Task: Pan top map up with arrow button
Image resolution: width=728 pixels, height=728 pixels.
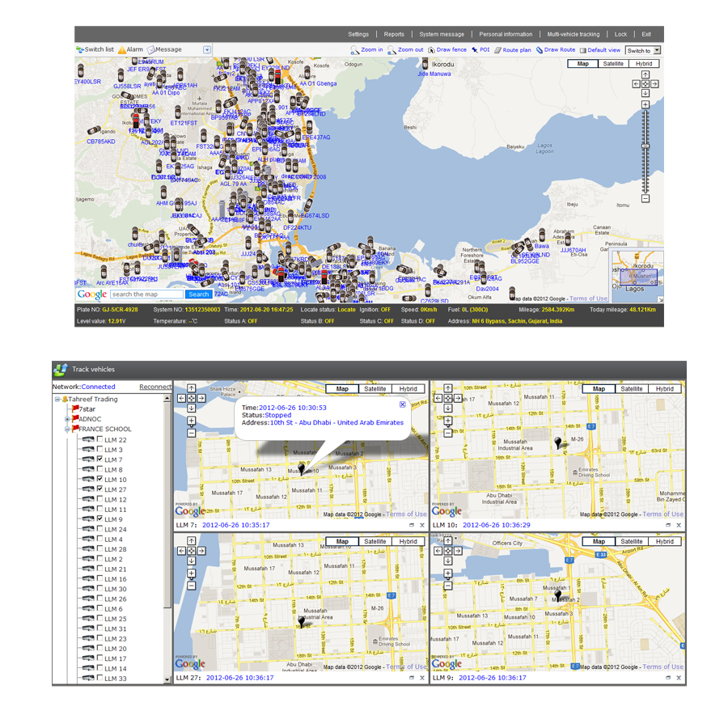Action: click(645, 74)
